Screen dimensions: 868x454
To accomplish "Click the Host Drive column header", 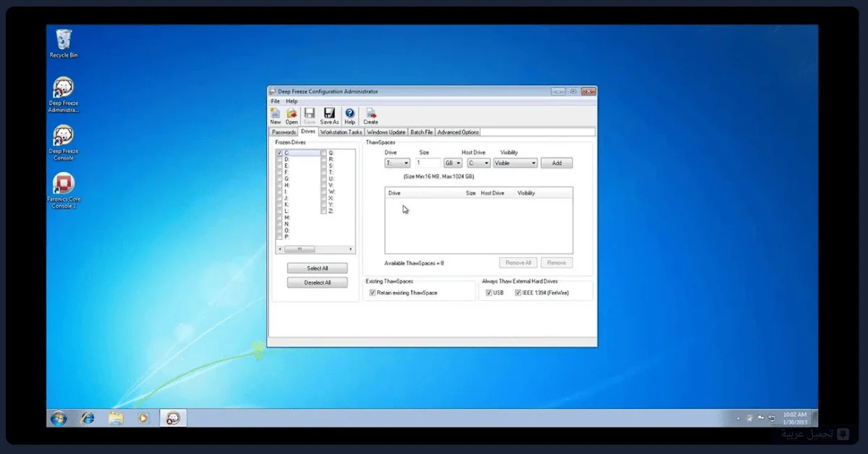I will (493, 193).
